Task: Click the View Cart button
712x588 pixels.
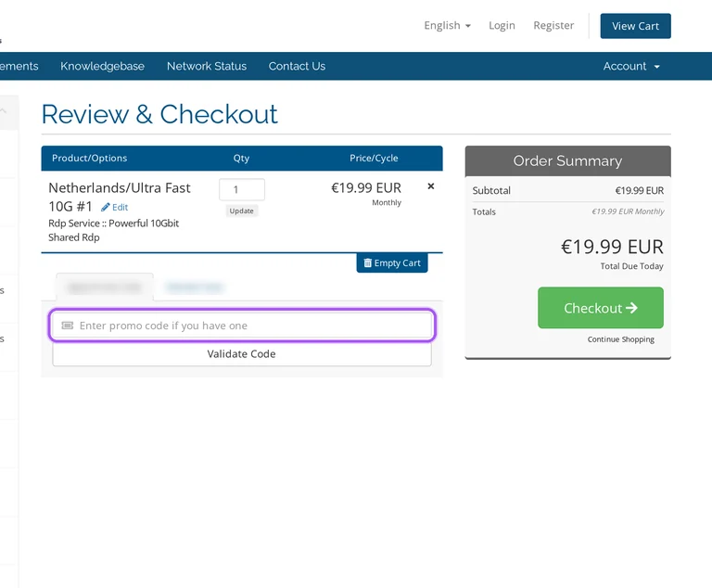Action: coord(635,26)
